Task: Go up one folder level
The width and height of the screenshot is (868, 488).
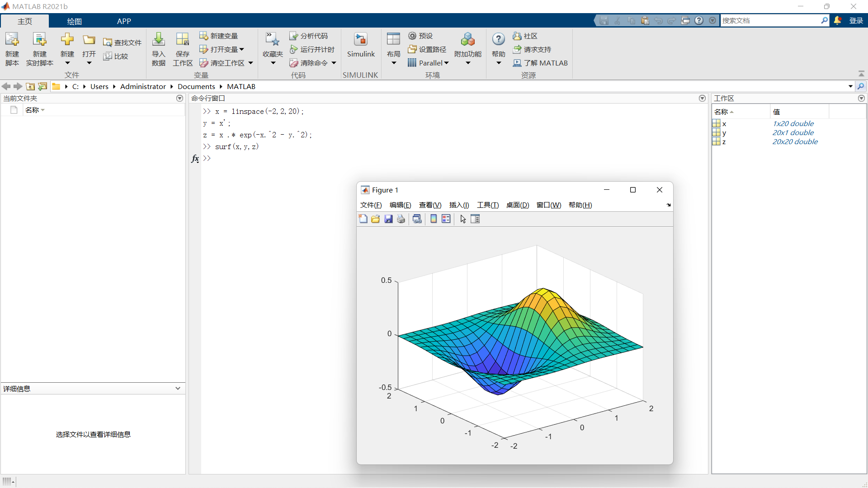Action: pos(30,86)
